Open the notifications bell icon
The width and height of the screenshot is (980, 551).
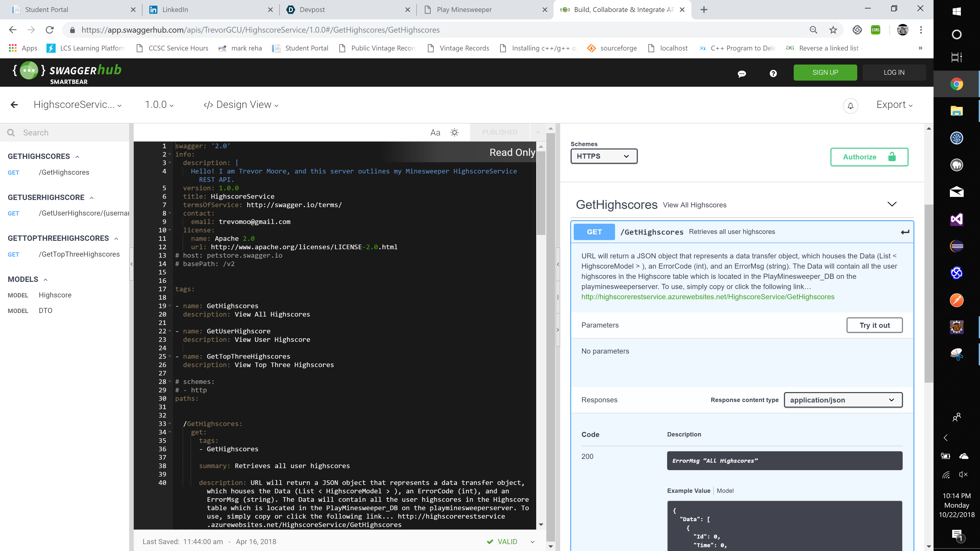(x=850, y=106)
